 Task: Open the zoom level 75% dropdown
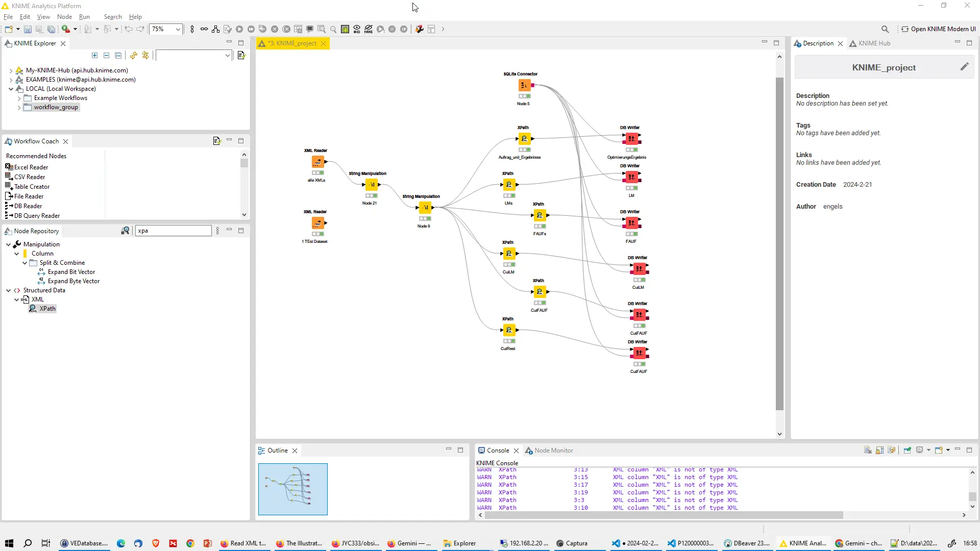coord(178,30)
